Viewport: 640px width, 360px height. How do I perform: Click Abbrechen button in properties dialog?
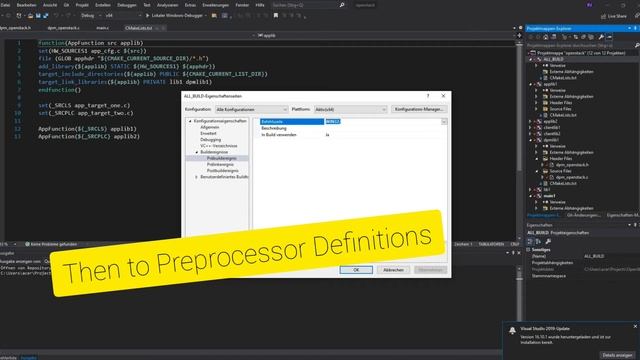click(393, 270)
